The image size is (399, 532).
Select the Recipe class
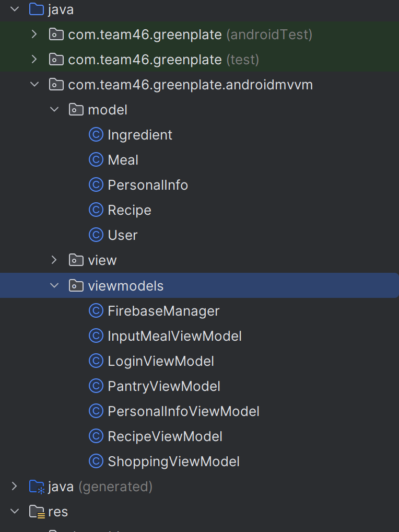tap(129, 210)
